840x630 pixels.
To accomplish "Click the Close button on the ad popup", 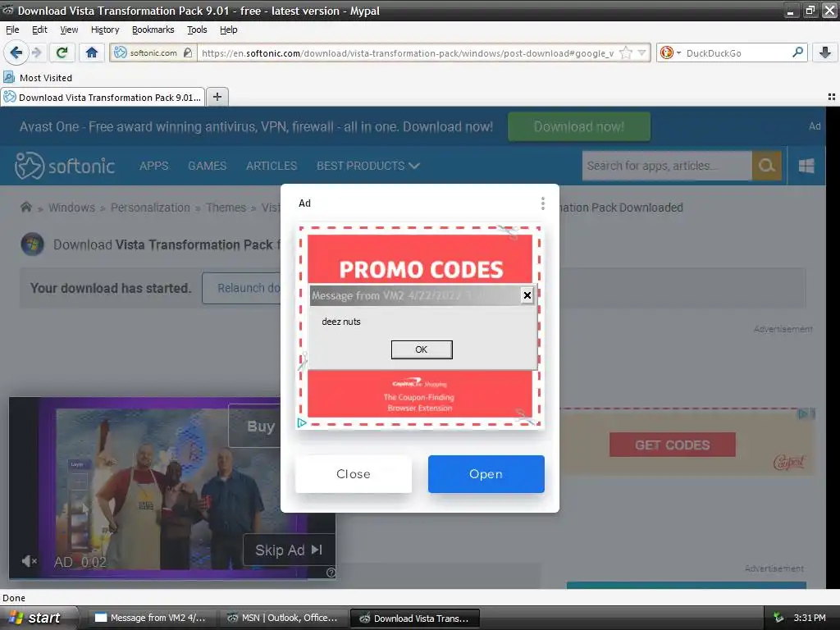I will 354,474.
